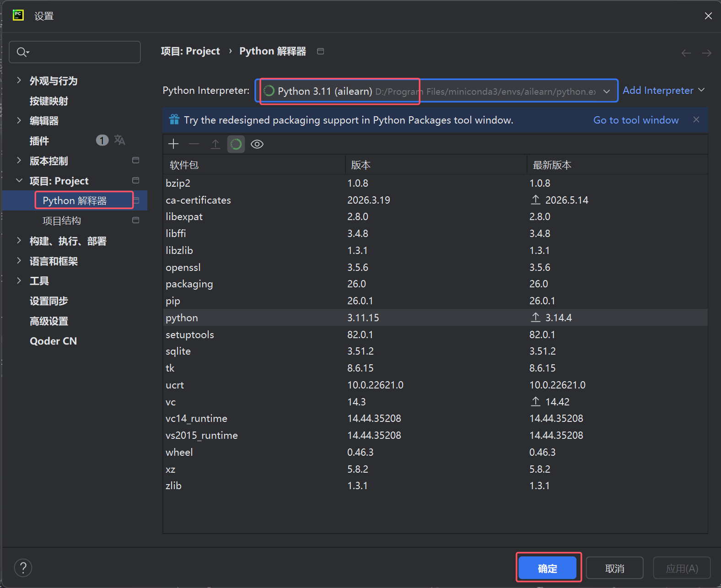The image size is (721, 588).
Task: Open the 设置同步 settings page
Action: [49, 301]
